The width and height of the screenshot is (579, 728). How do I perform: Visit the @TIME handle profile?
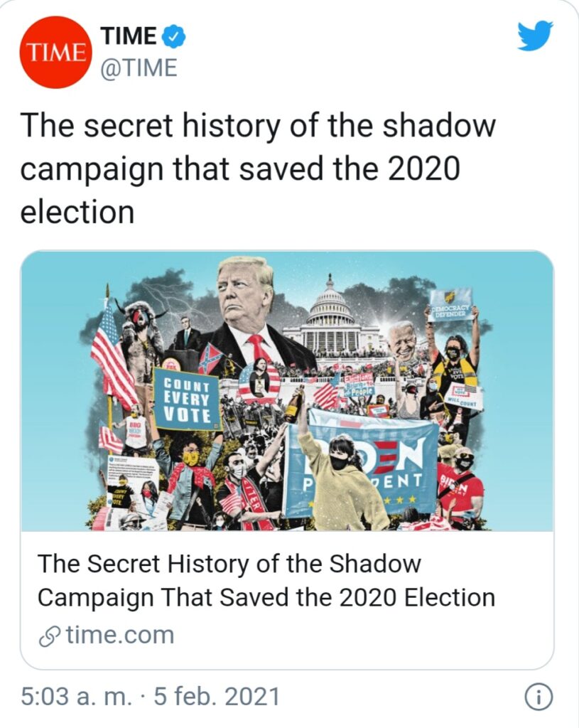[139, 68]
